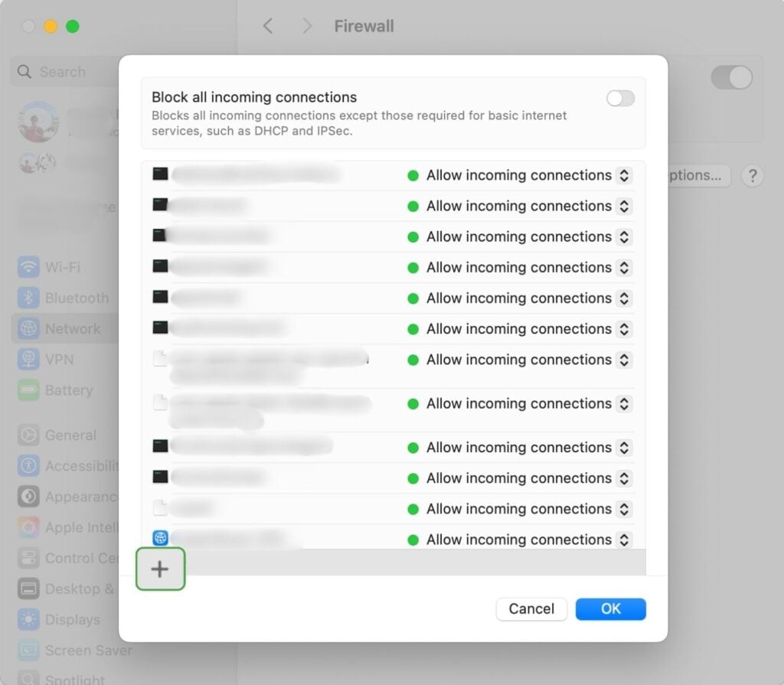Click the green zoom window button

point(73,26)
